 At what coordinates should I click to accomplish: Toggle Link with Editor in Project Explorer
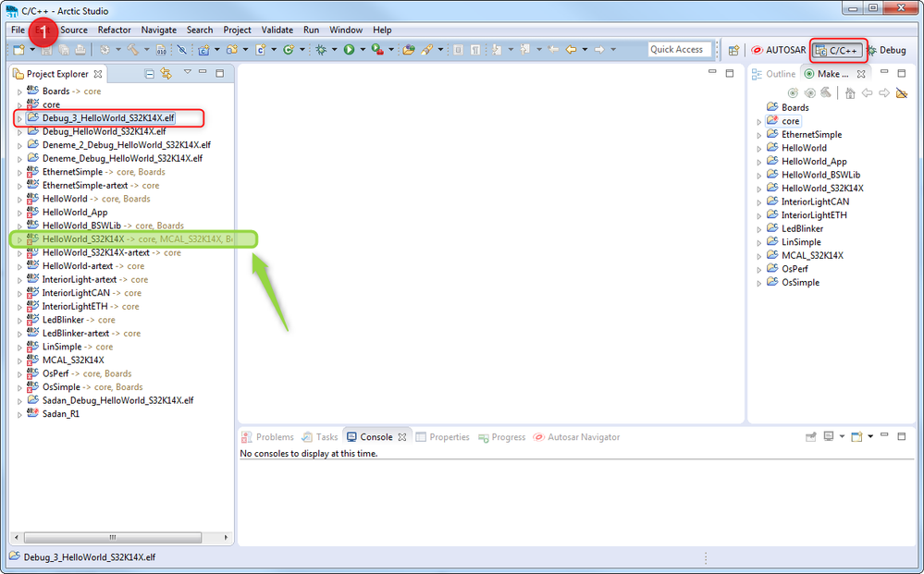coord(166,74)
